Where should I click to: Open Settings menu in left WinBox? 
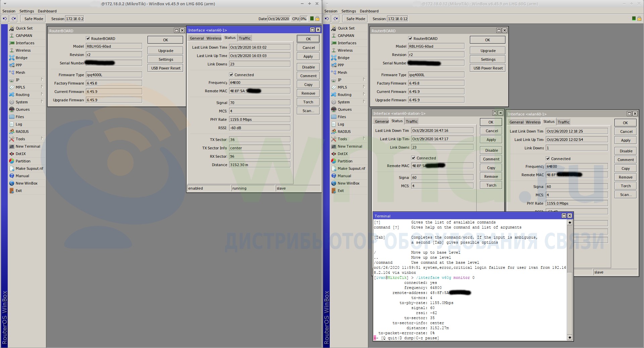(x=26, y=11)
